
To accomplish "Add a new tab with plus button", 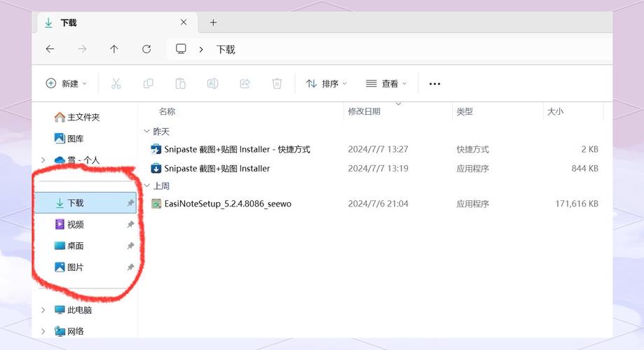I will point(213,22).
